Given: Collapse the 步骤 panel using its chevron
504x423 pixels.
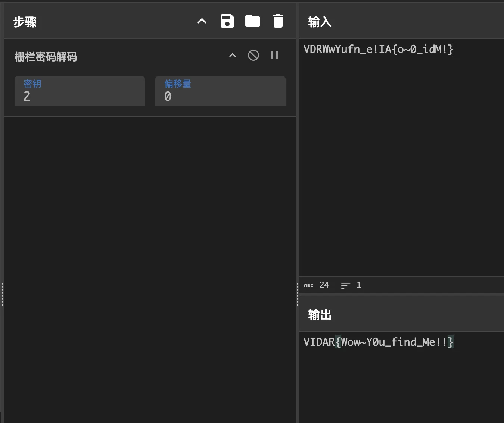Looking at the screenshot, I should pos(202,21).
